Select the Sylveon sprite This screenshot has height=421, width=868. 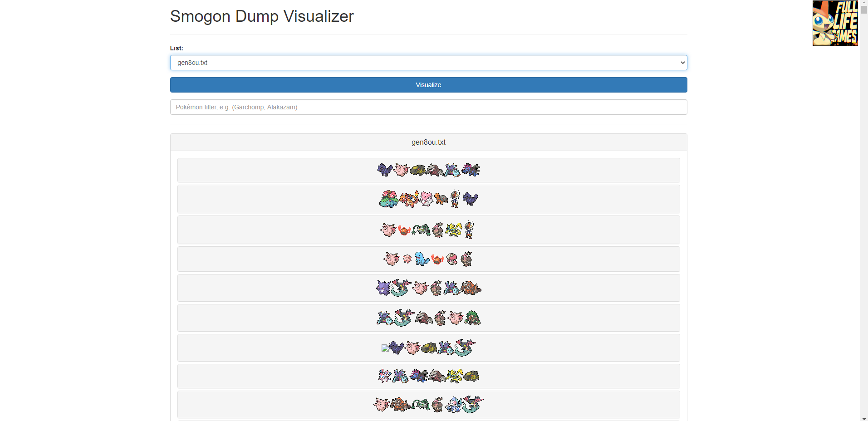(385, 376)
